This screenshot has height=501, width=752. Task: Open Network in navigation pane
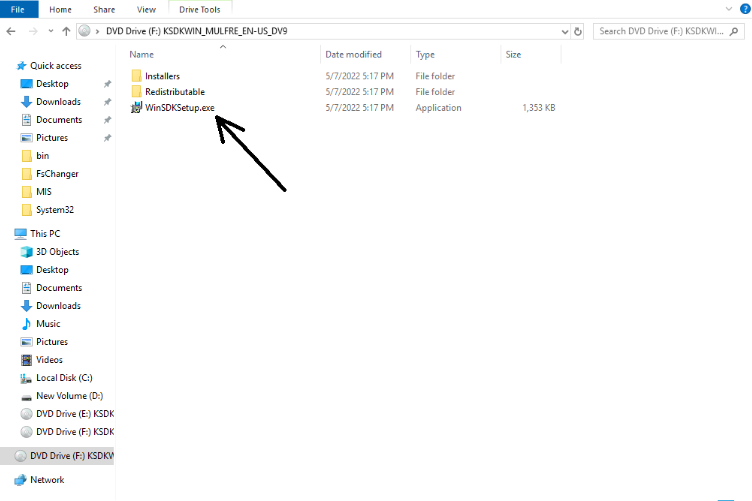[x=47, y=479]
